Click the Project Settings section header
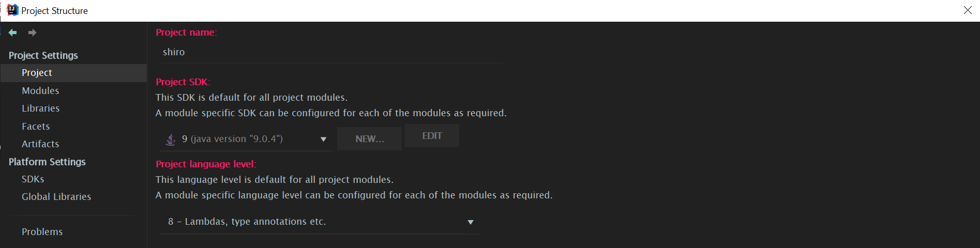 (x=43, y=55)
